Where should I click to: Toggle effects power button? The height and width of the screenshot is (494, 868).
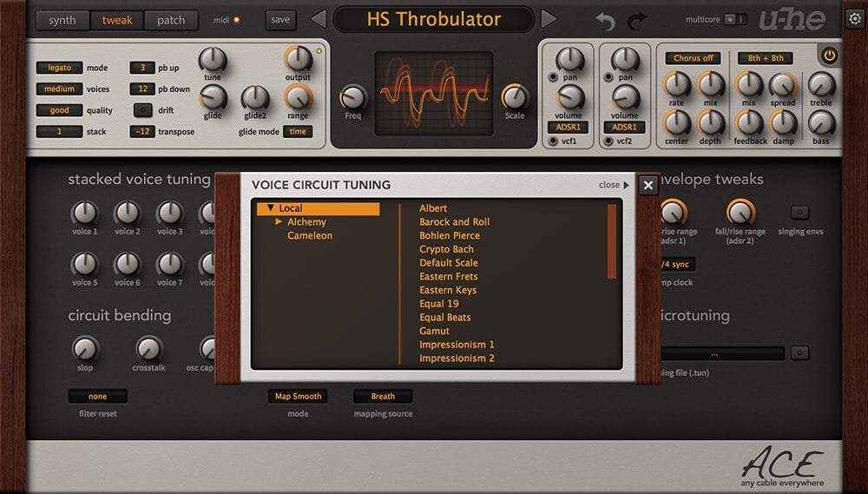[829, 56]
